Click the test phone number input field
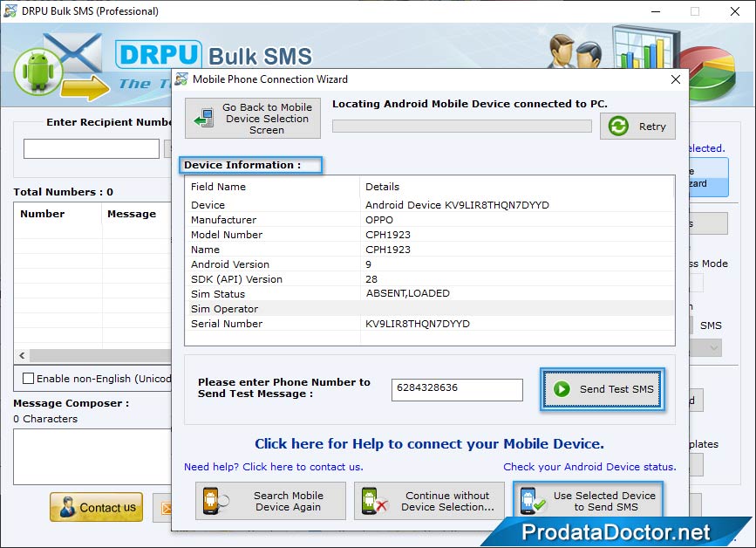 tap(457, 390)
